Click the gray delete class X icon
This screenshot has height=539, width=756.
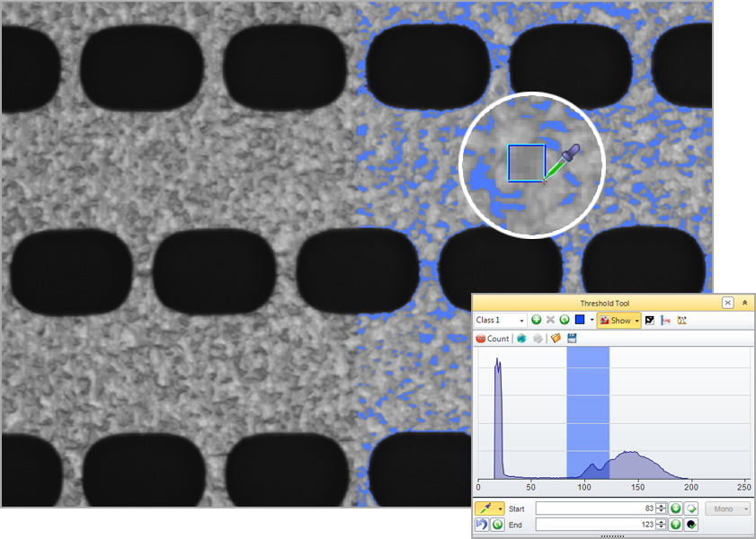[550, 320]
